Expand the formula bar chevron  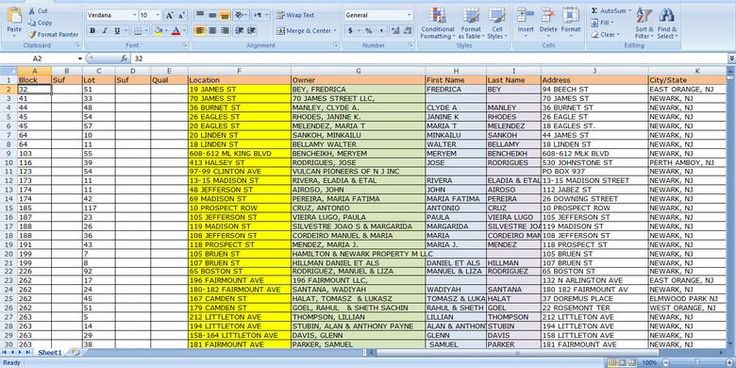pos(731,59)
